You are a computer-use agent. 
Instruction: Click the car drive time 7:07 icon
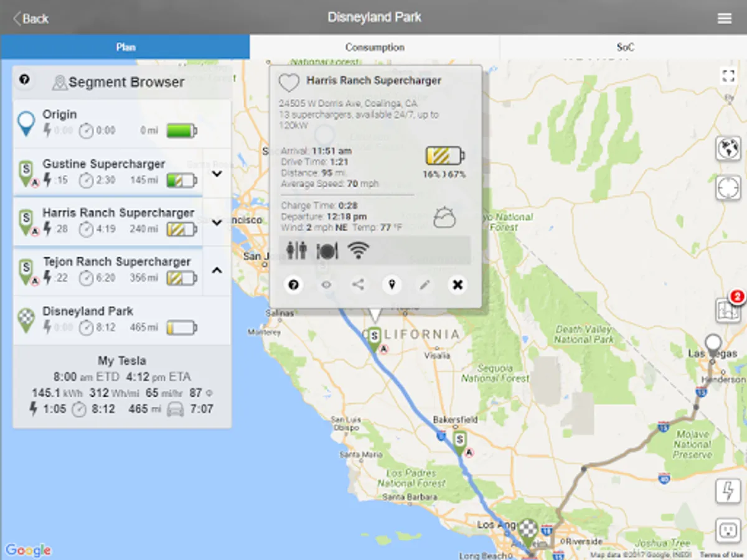(x=176, y=409)
